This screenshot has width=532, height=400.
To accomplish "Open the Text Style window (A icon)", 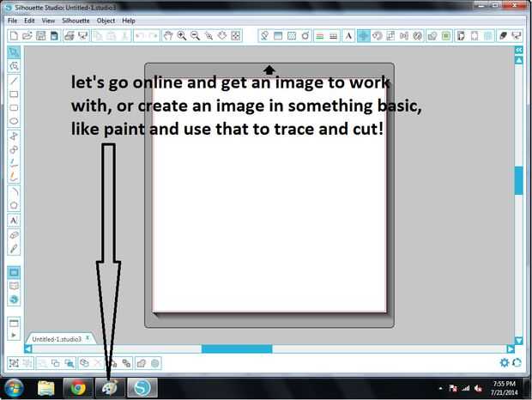I will point(348,36).
